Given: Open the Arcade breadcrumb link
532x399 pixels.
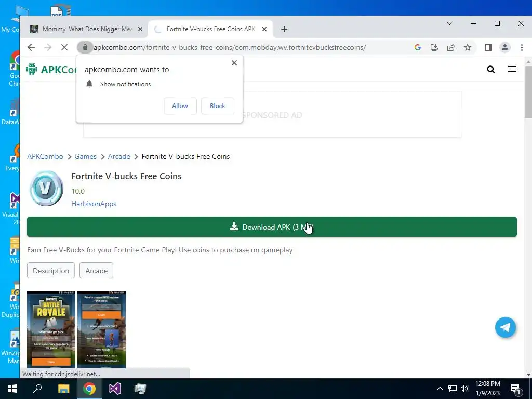Looking at the screenshot, I should tap(119, 156).
